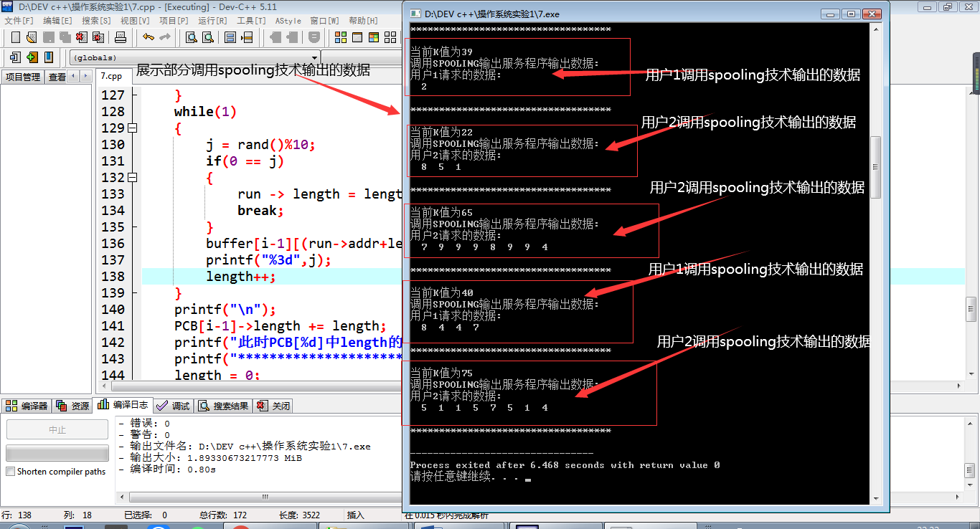Click the console window title bar icon
The width and height of the screenshot is (980, 529).
point(416,14)
